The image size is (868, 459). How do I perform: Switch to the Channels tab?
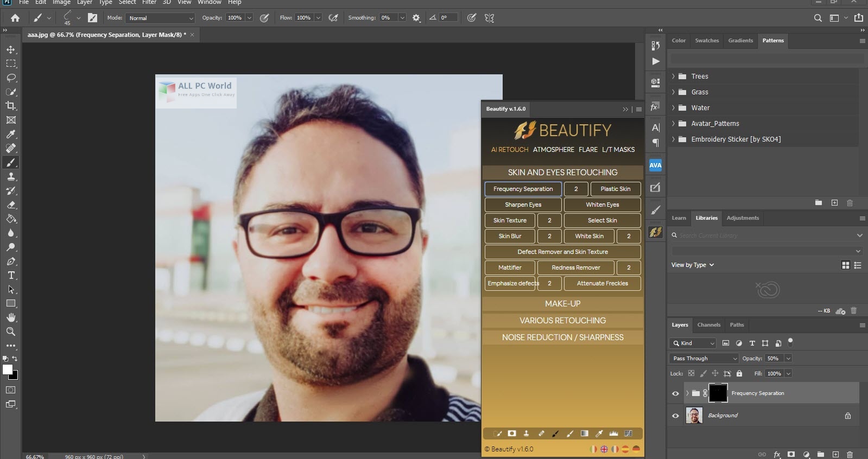708,325
